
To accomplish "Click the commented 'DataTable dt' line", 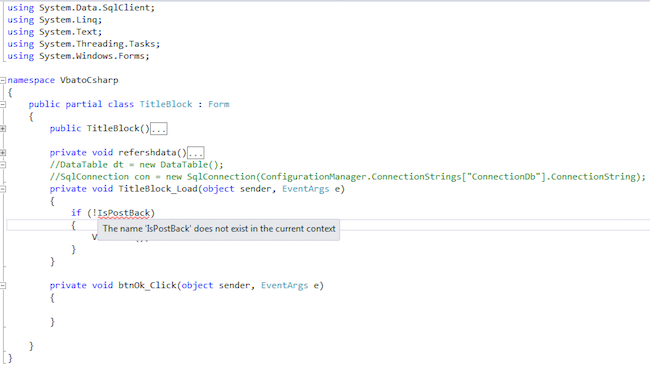I will (x=136, y=165).
